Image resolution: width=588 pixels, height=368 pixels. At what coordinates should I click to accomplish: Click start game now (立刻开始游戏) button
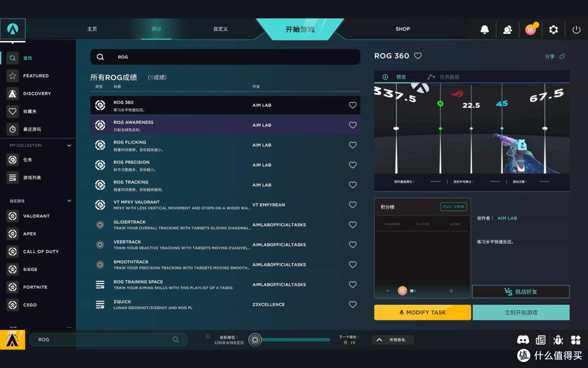[521, 312]
